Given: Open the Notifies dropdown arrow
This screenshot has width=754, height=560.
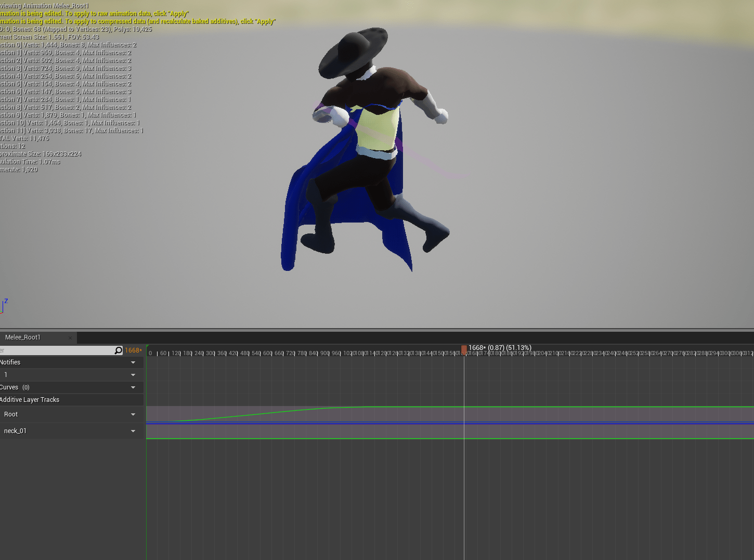Looking at the screenshot, I should coord(133,362).
